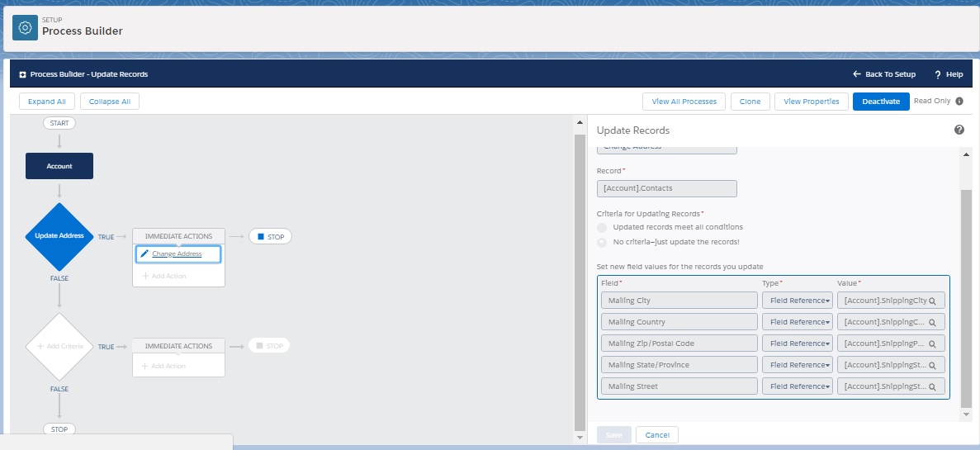Click properties panel scrollbar down arrow
Image resolution: width=980 pixels, height=450 pixels.
pyautogui.click(x=966, y=414)
